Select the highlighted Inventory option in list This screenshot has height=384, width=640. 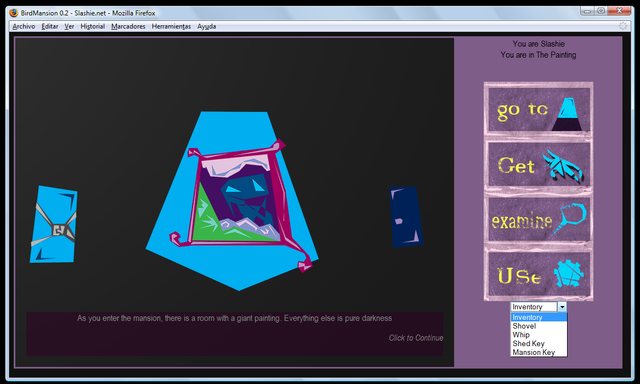click(x=539, y=317)
